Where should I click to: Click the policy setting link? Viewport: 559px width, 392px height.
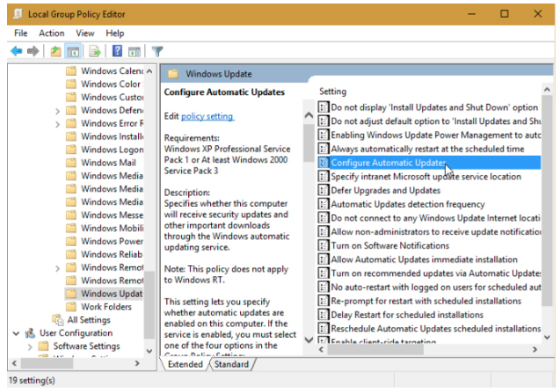[x=207, y=116]
